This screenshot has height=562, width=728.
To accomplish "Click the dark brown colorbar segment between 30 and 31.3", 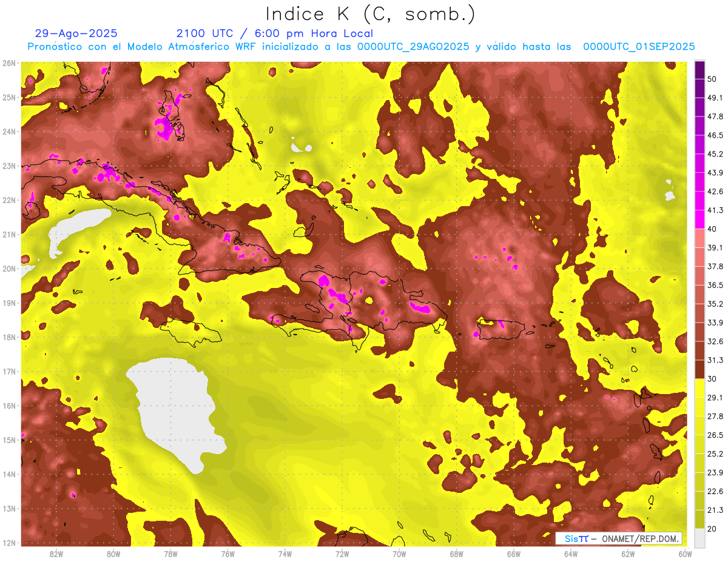I will pos(699,369).
